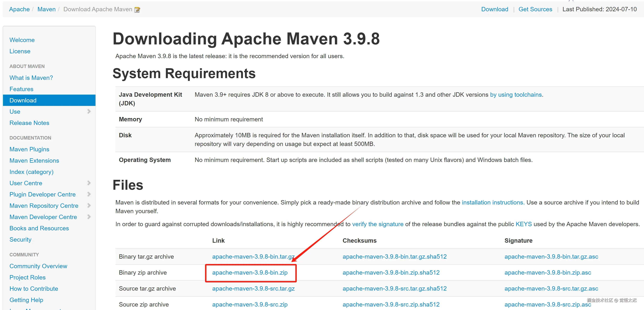644x310 pixels.
Task: Download apache-maven-3.9.8-bin.tar.gz
Action: (x=253, y=256)
